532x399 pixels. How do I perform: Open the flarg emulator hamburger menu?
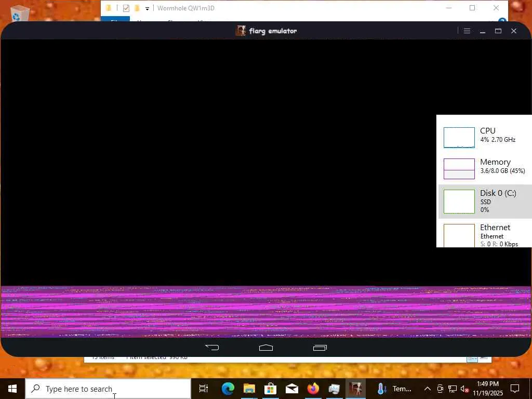point(467,31)
